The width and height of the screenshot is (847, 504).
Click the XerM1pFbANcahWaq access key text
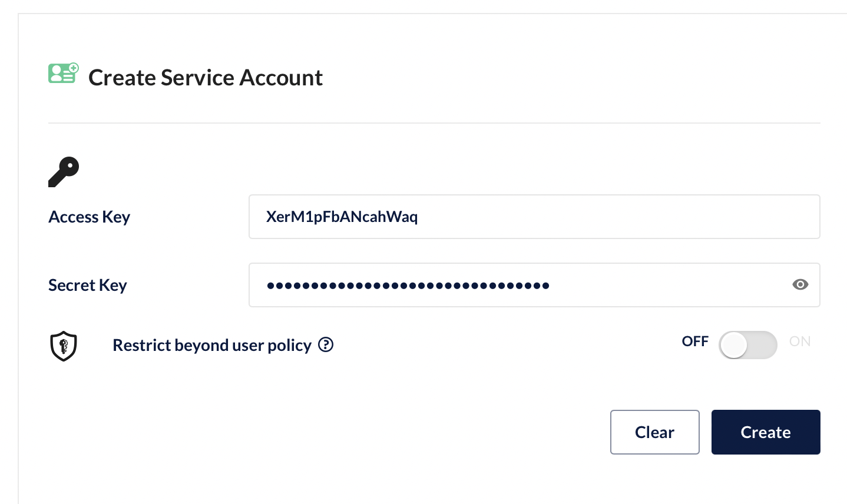(x=342, y=217)
